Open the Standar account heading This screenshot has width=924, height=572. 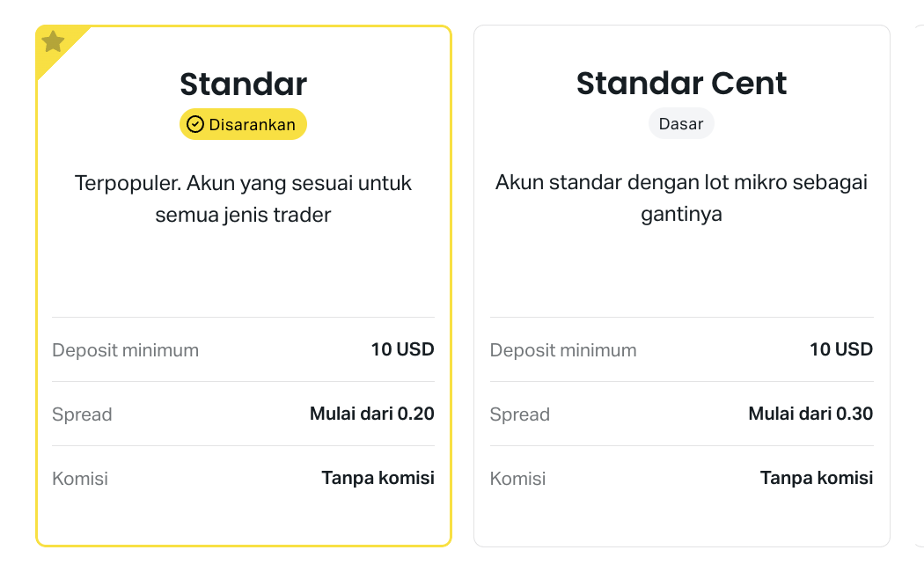click(244, 84)
